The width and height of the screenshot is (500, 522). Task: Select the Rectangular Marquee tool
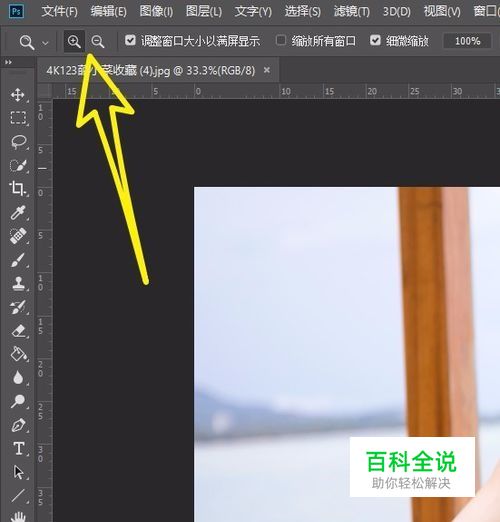pyautogui.click(x=18, y=118)
